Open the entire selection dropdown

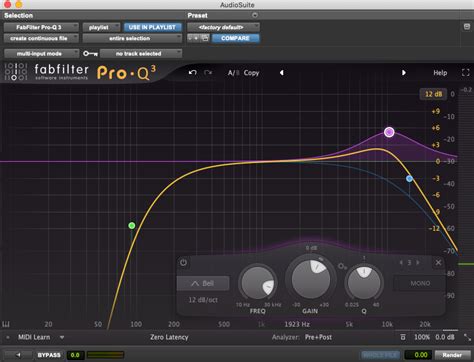click(132, 38)
